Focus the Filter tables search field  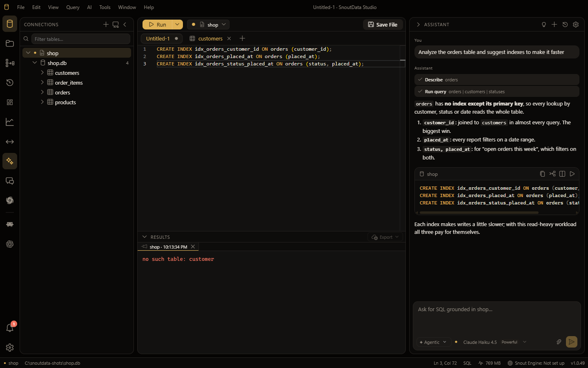81,39
